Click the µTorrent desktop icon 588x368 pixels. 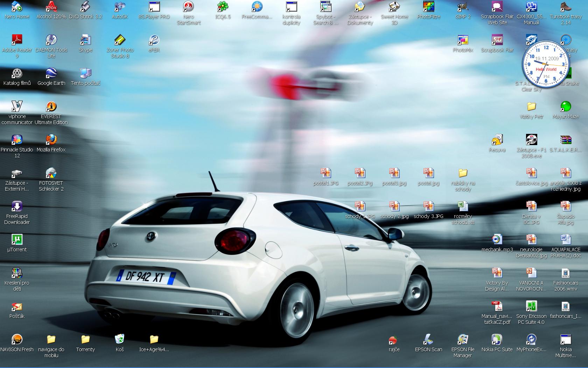pos(17,240)
